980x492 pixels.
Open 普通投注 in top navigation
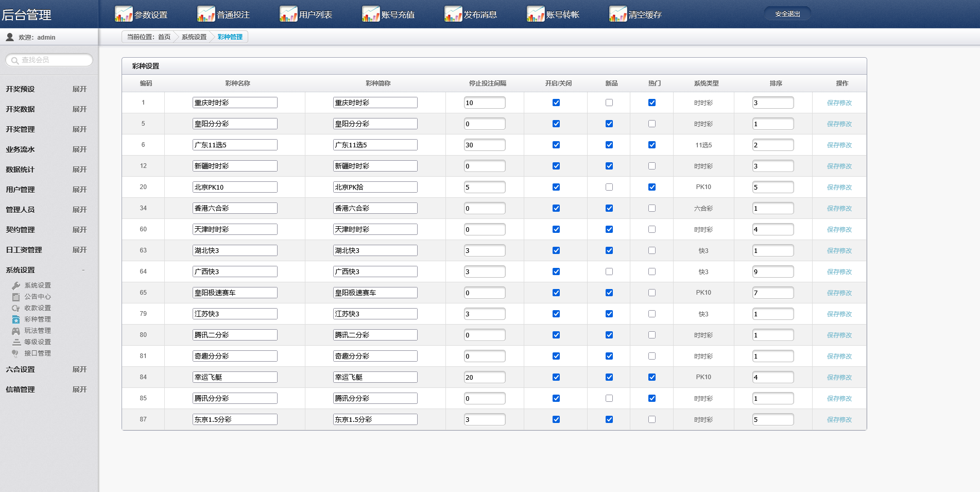point(233,15)
